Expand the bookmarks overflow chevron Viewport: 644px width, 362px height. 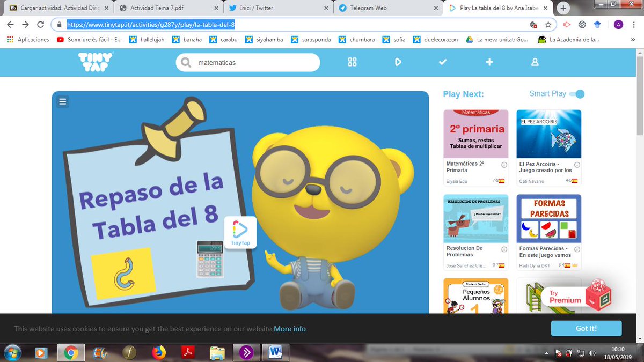coord(632,39)
